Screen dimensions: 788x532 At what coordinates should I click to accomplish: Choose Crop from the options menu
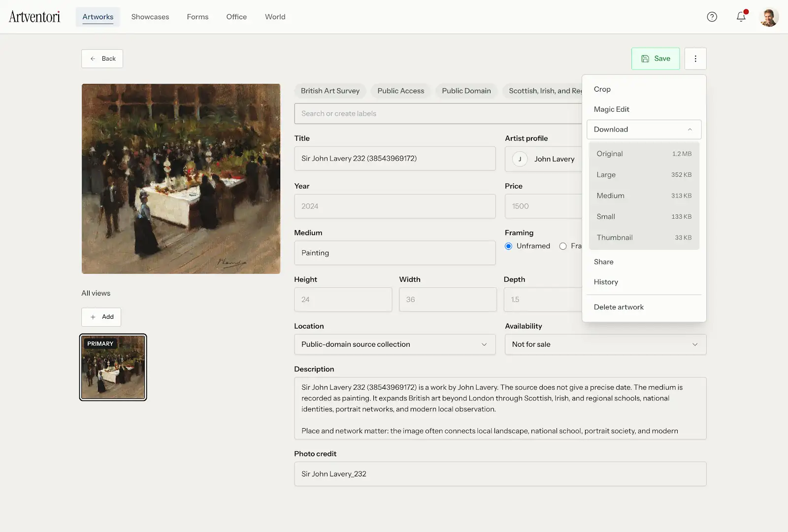644,89
